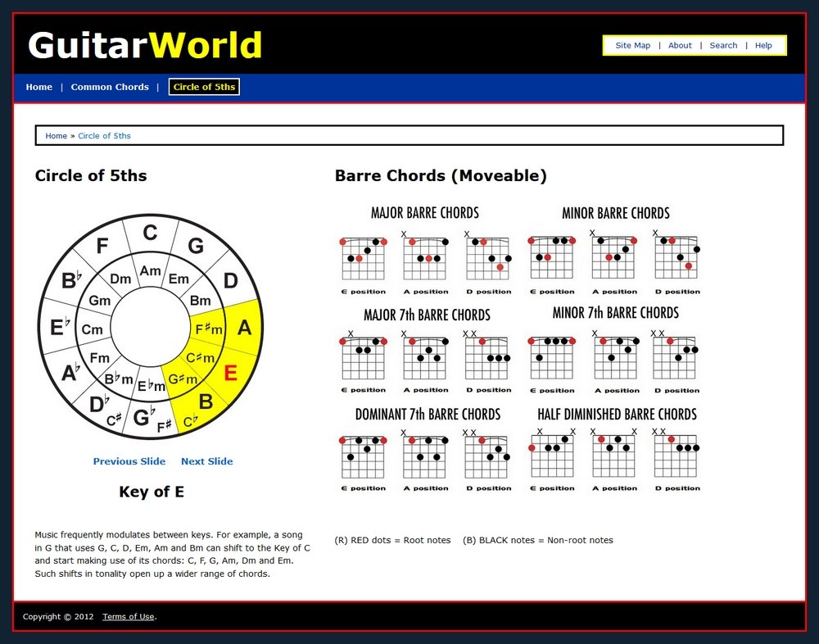Click the Dominant 7th D position chord diagram
This screenshot has width=819, height=644.
click(x=486, y=460)
